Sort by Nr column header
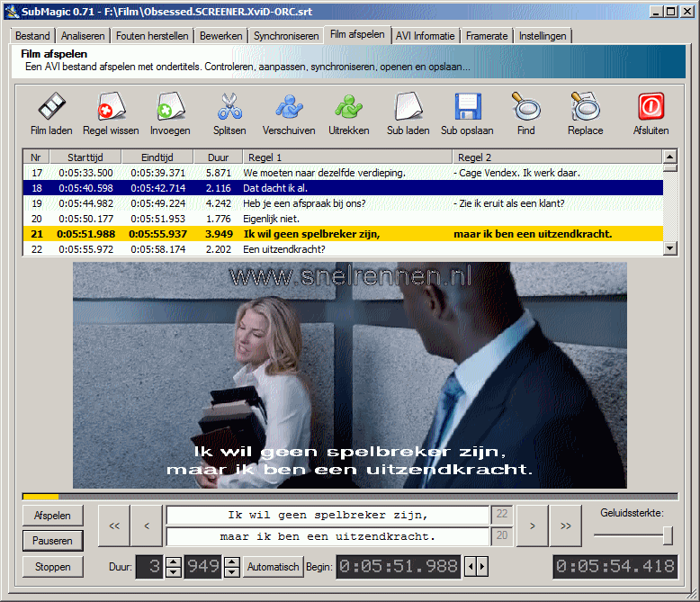700x602 pixels. [x=36, y=157]
